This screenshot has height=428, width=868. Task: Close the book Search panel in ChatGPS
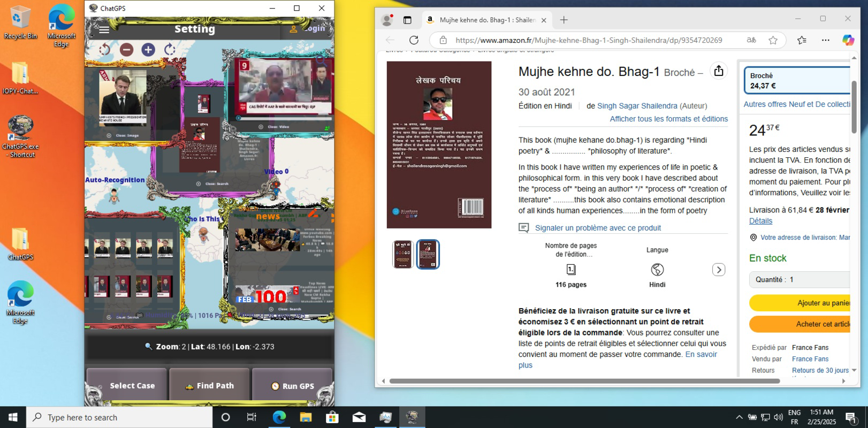212,184
